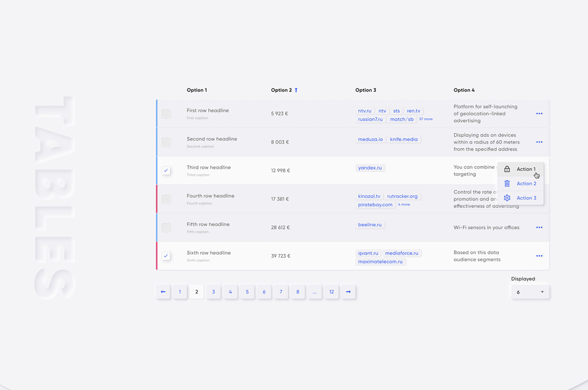Image resolution: width=588 pixels, height=390 pixels.
Task: Click the Second row headline text
Action: click(212, 139)
